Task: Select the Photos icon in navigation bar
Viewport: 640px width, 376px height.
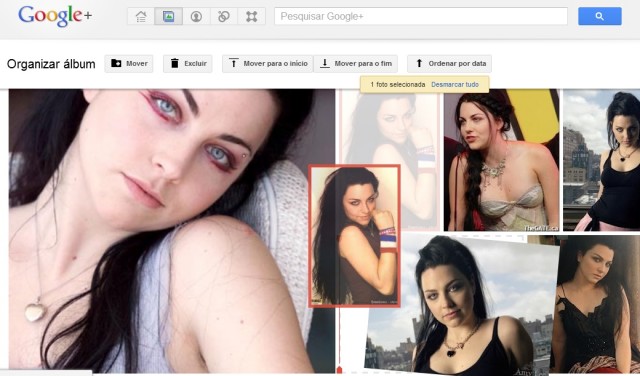Action: tap(168, 16)
